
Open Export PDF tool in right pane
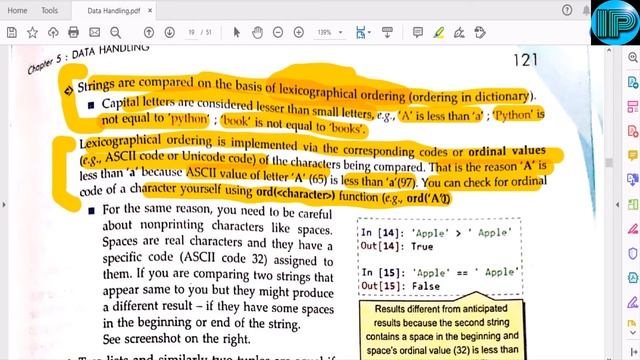pos(633,82)
